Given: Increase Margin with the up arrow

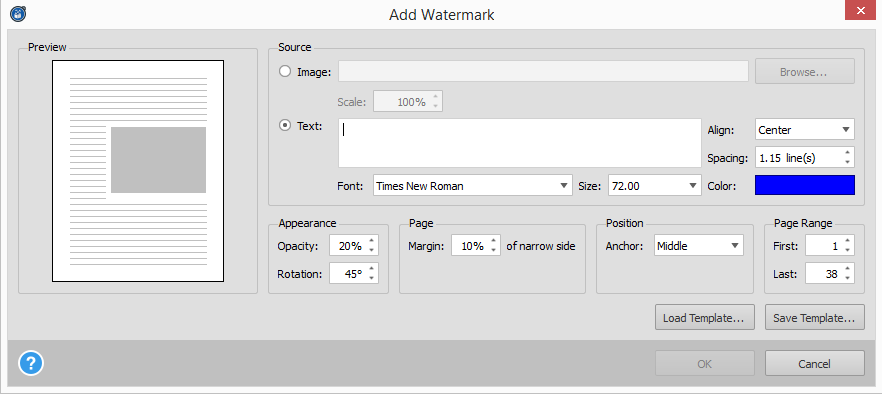Looking at the screenshot, I should [493, 241].
